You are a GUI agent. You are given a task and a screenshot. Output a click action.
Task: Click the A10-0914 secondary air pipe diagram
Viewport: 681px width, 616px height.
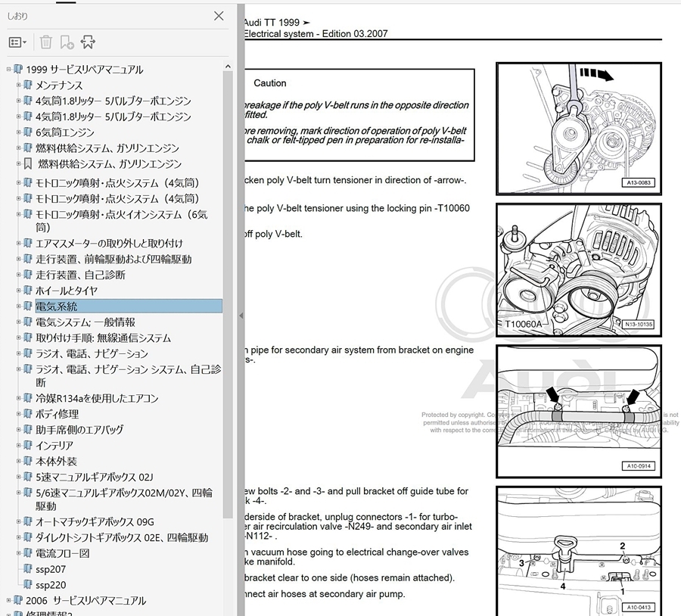[579, 412]
